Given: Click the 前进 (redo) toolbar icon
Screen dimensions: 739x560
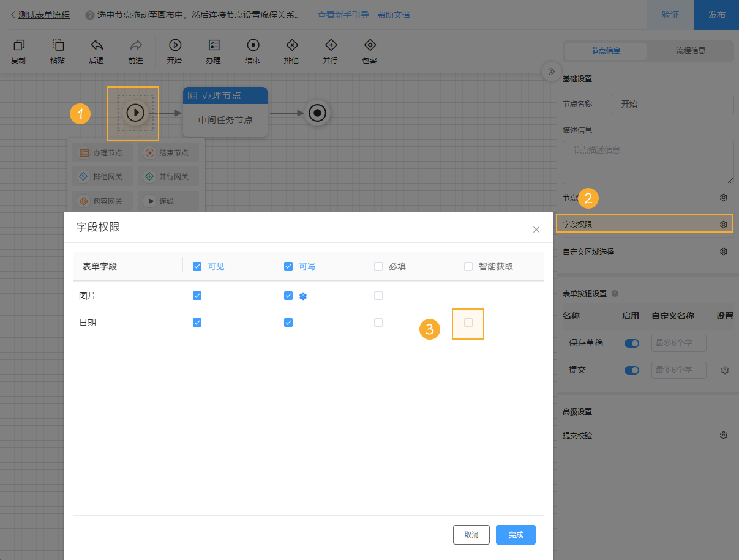Looking at the screenshot, I should coord(135,51).
